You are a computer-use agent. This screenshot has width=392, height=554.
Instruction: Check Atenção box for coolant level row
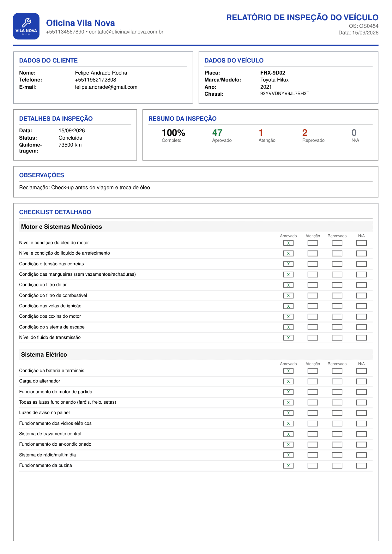(x=313, y=253)
